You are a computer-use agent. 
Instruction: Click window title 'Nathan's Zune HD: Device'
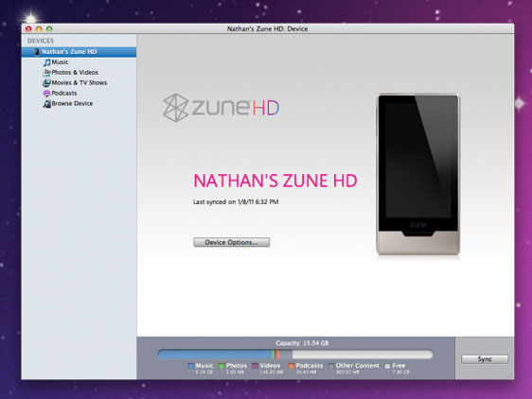tap(267, 28)
